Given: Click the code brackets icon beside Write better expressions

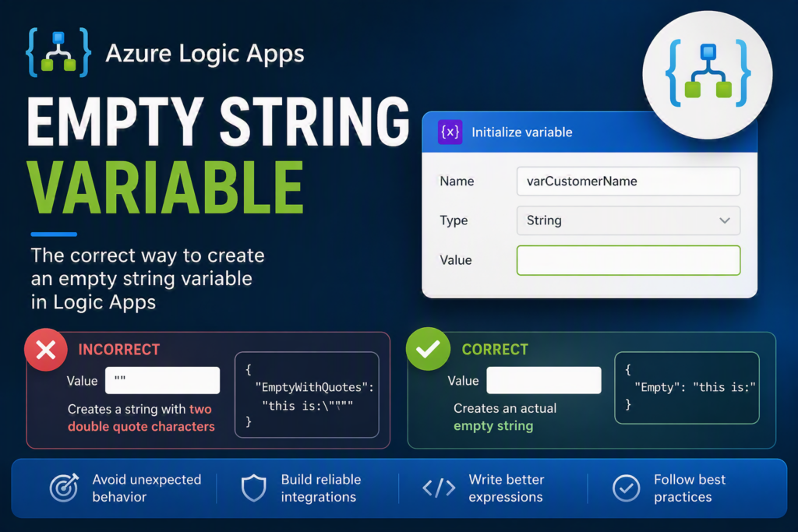Looking at the screenshot, I should 439,488.
